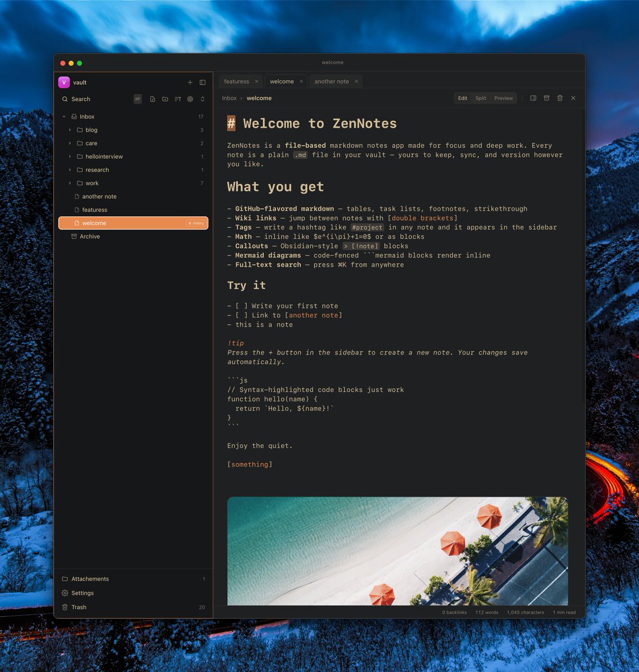This screenshot has height=672, width=639.
Task: Click the Inbox tray icon
Action: tap(74, 116)
